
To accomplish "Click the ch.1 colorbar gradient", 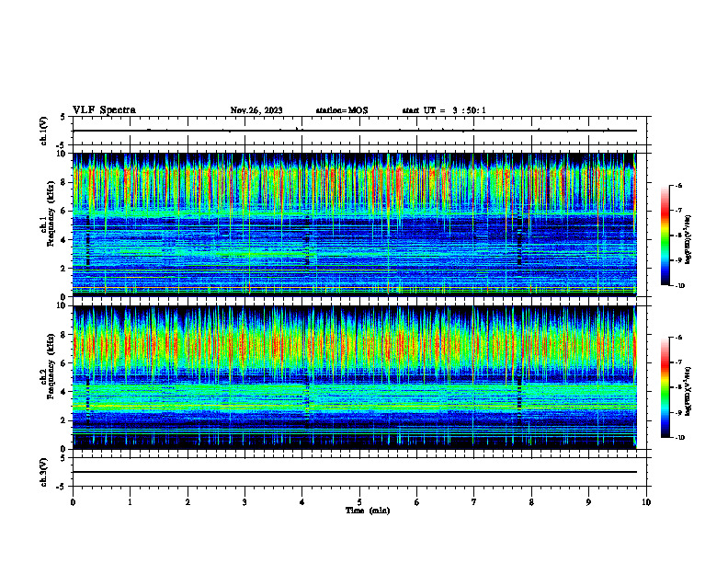I will click(665, 236).
